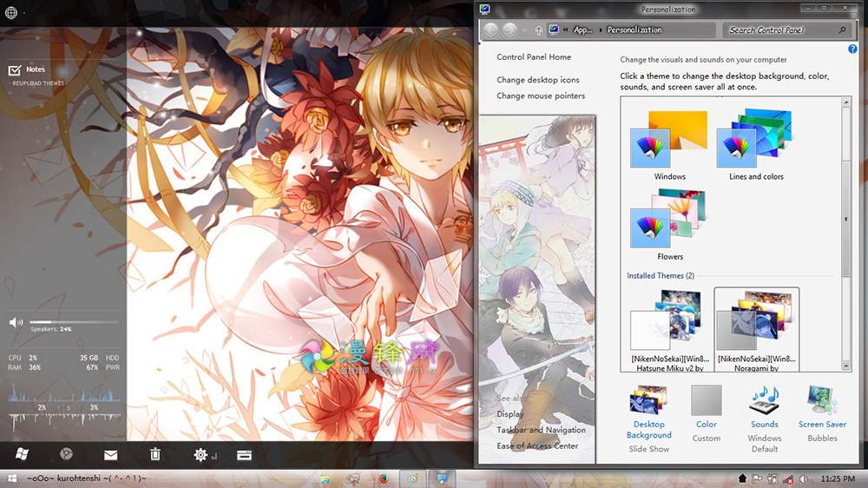The height and width of the screenshot is (488, 868).
Task: Open Control Panel Home link
Action: (x=534, y=57)
